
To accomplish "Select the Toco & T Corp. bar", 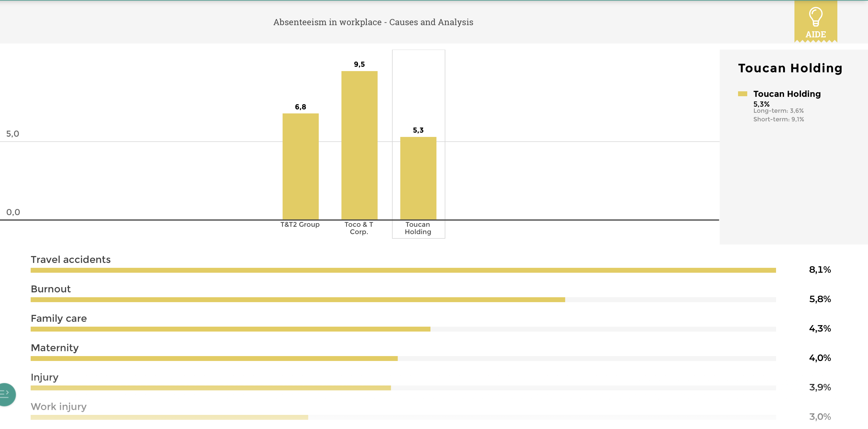I will point(359,145).
